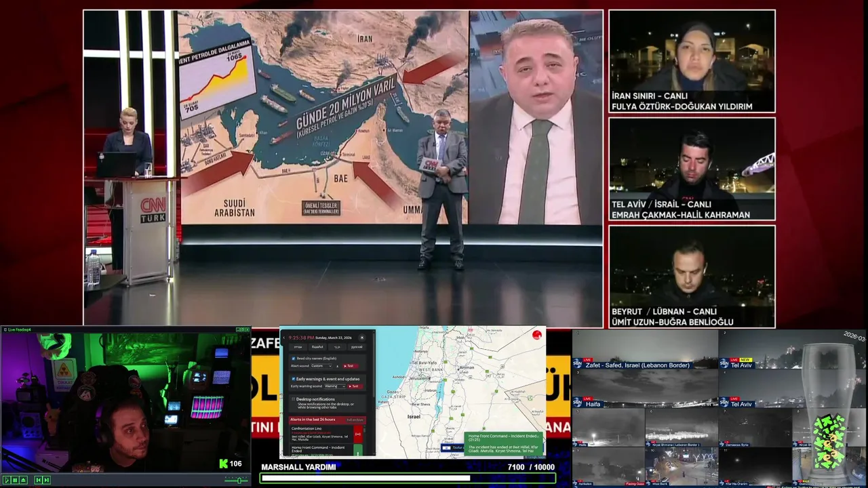868x488 pixels.
Task: Click pause button in Live Feed player
Action: tap(15, 480)
